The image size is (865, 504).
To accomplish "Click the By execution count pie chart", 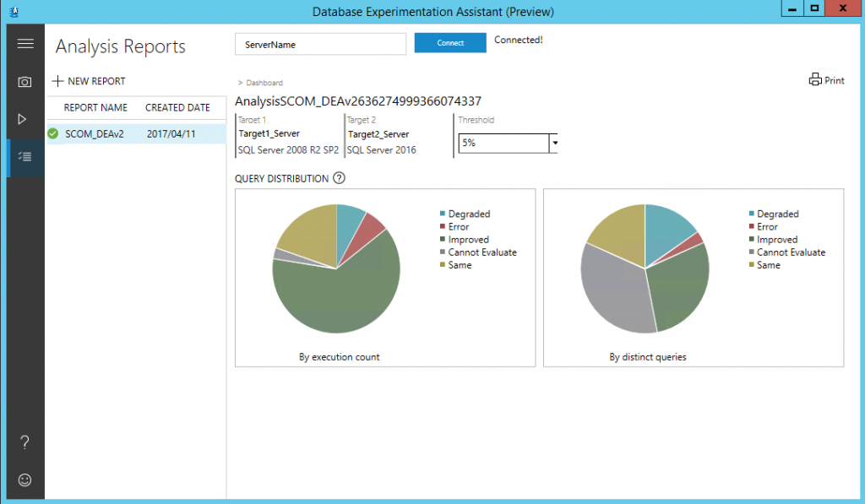I will 336,267.
